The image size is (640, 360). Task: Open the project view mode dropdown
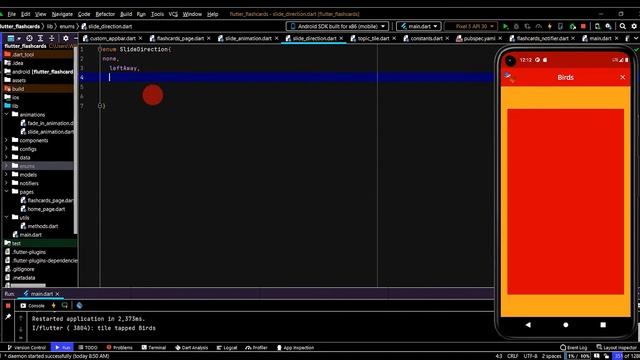(x=13, y=38)
